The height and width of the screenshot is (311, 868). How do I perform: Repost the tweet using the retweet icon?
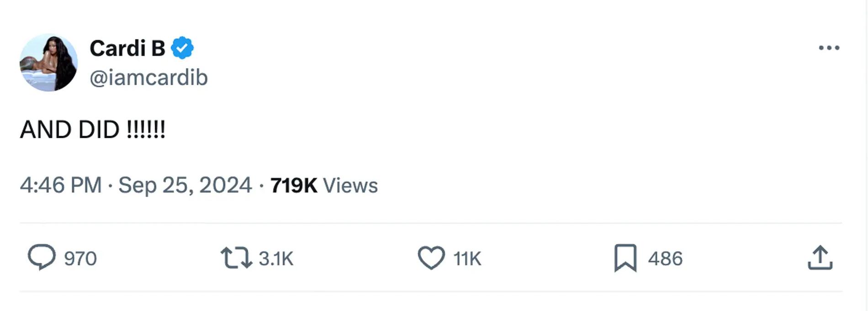[236, 258]
